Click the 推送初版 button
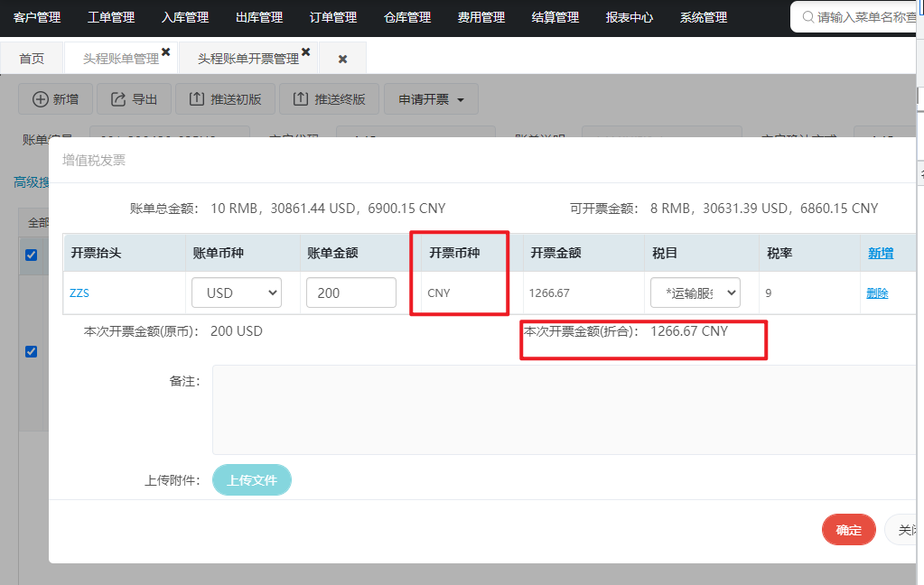 click(226, 99)
